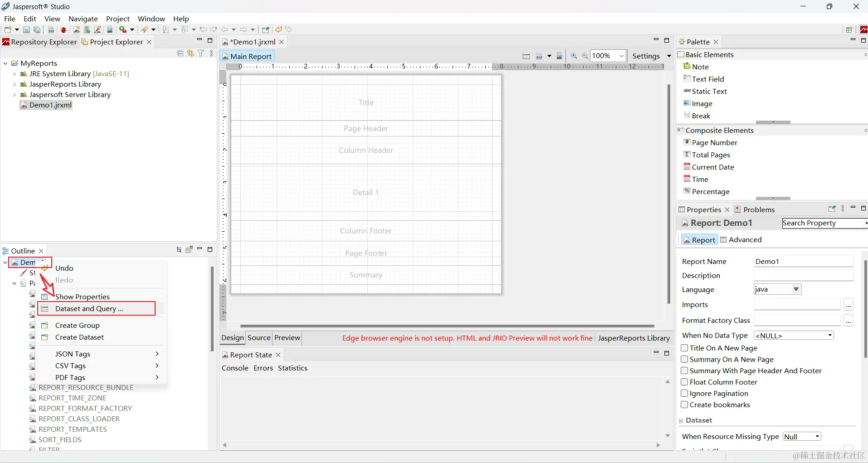The width and height of the screenshot is (868, 463).
Task: Enable Summary On A New Page checkbox
Action: pos(685,359)
